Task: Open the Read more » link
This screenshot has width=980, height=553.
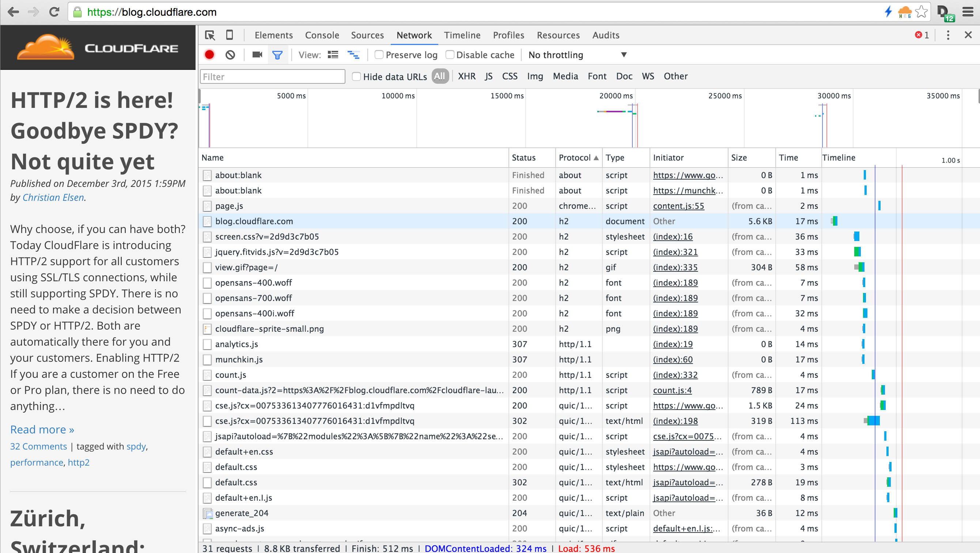Action: click(42, 429)
